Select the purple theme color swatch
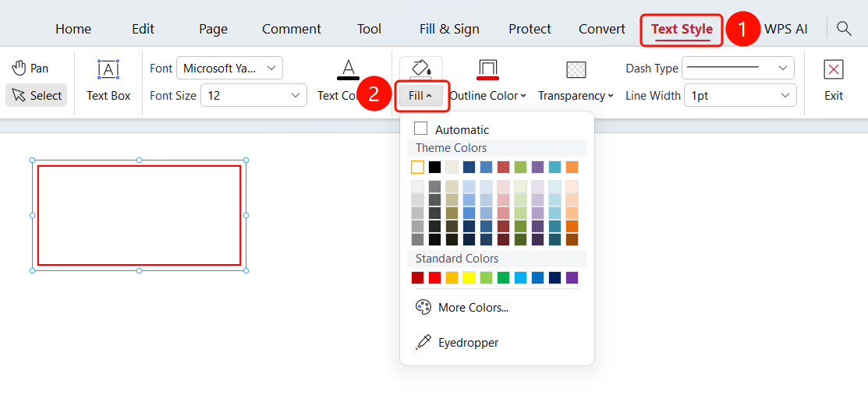 [537, 167]
